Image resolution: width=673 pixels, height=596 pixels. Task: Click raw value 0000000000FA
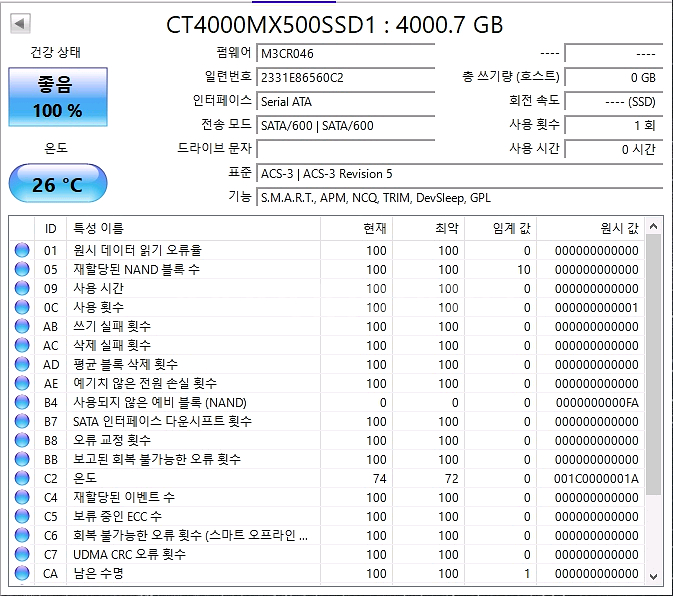597,402
